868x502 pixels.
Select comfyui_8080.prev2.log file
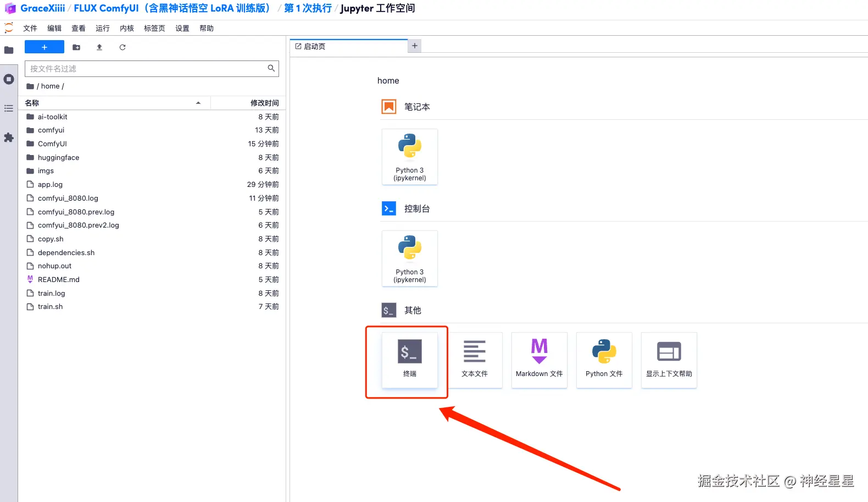[152, 225]
